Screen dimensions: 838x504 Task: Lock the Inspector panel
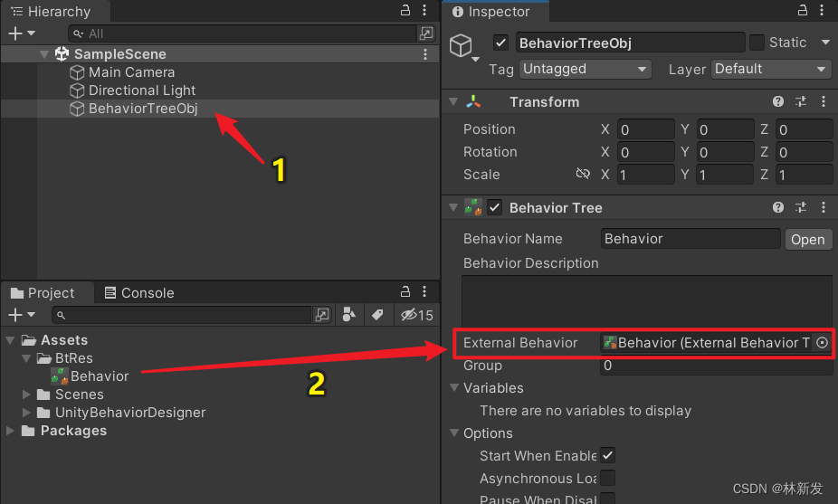click(x=803, y=10)
